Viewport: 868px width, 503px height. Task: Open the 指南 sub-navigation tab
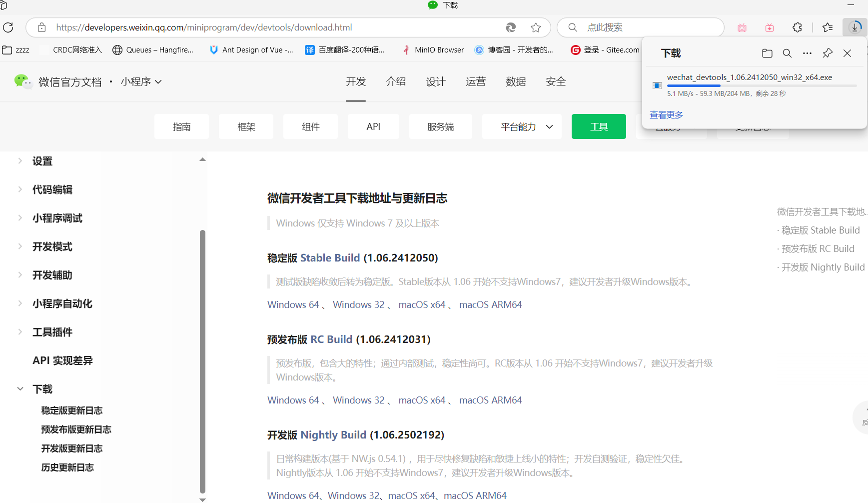[181, 126]
